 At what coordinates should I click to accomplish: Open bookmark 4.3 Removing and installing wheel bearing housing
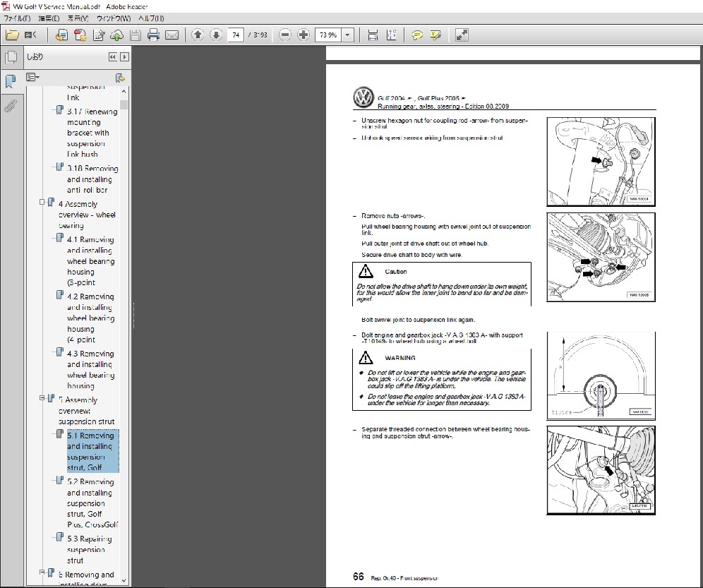pos(91,370)
